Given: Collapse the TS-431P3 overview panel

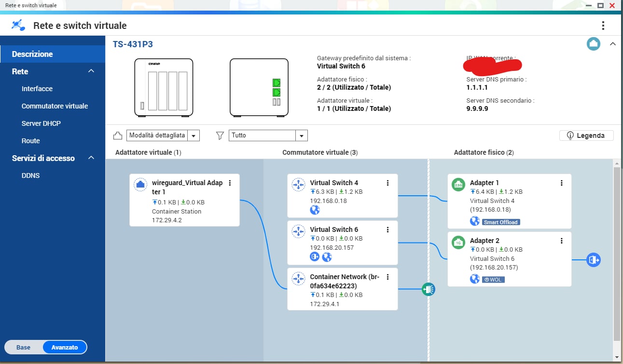Looking at the screenshot, I should tap(613, 44).
